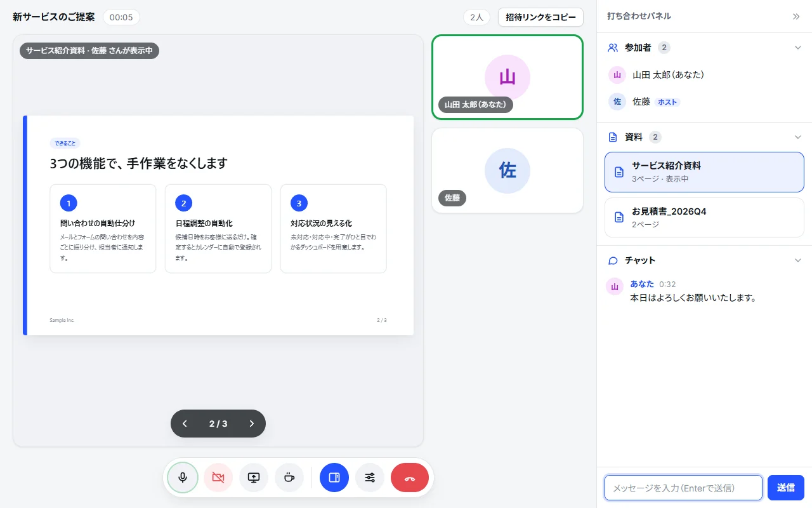Click the 山 avatar beside the chat message
Screen dimensions: 812x508
[614, 286]
